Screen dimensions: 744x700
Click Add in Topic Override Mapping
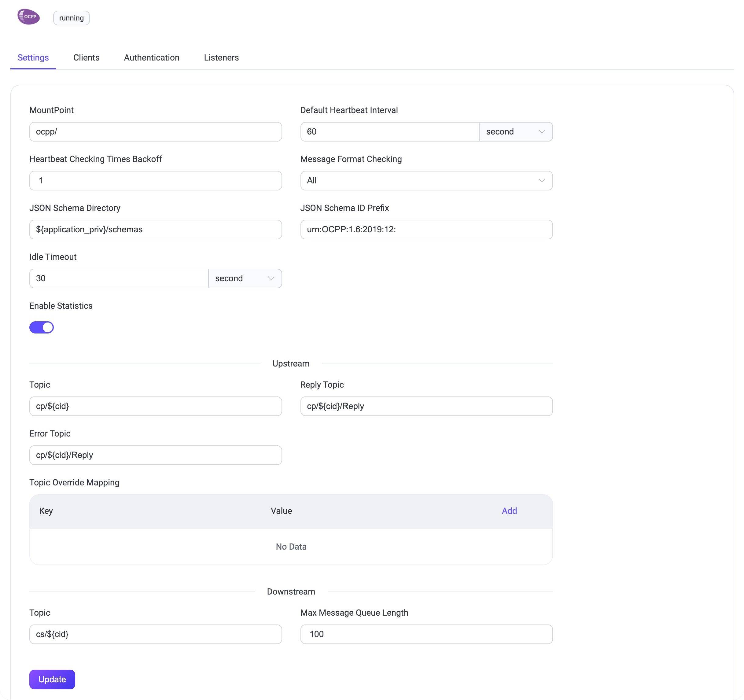[x=509, y=511]
